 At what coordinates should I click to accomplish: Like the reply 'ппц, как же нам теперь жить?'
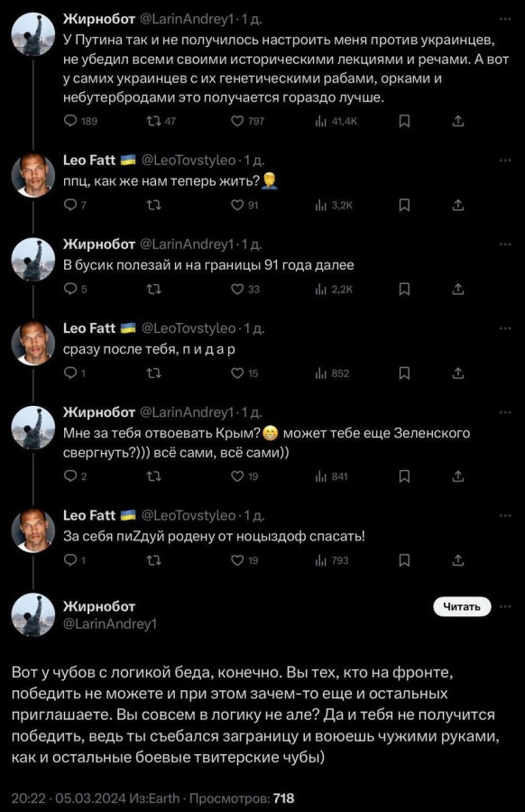pos(237,206)
